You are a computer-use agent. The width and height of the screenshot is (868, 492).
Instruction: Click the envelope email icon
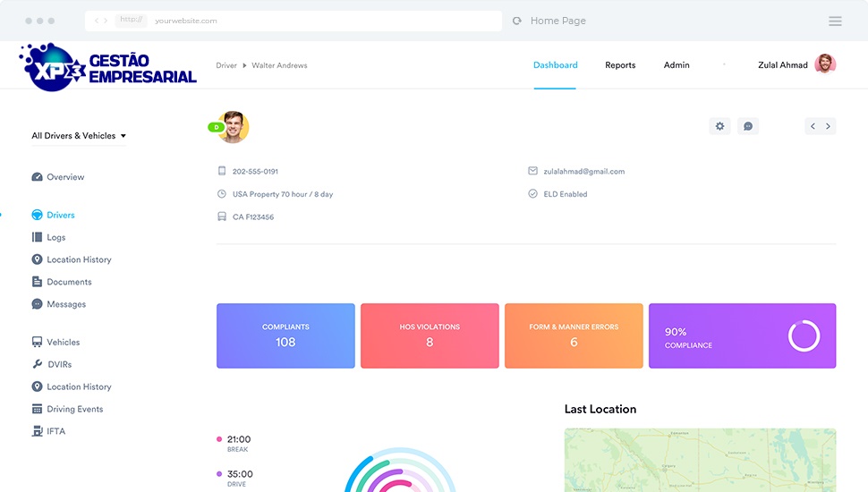532,171
